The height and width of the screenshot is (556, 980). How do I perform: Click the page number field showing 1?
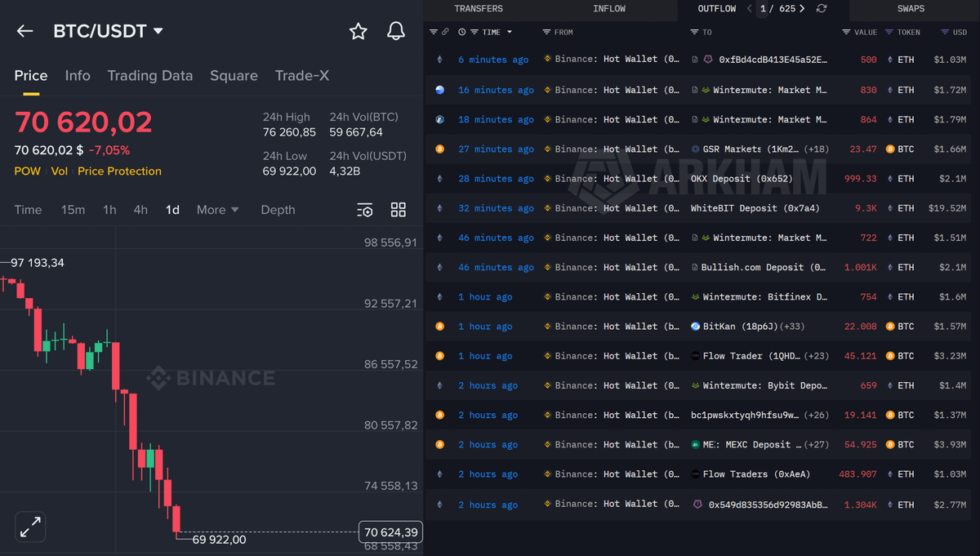tap(764, 9)
